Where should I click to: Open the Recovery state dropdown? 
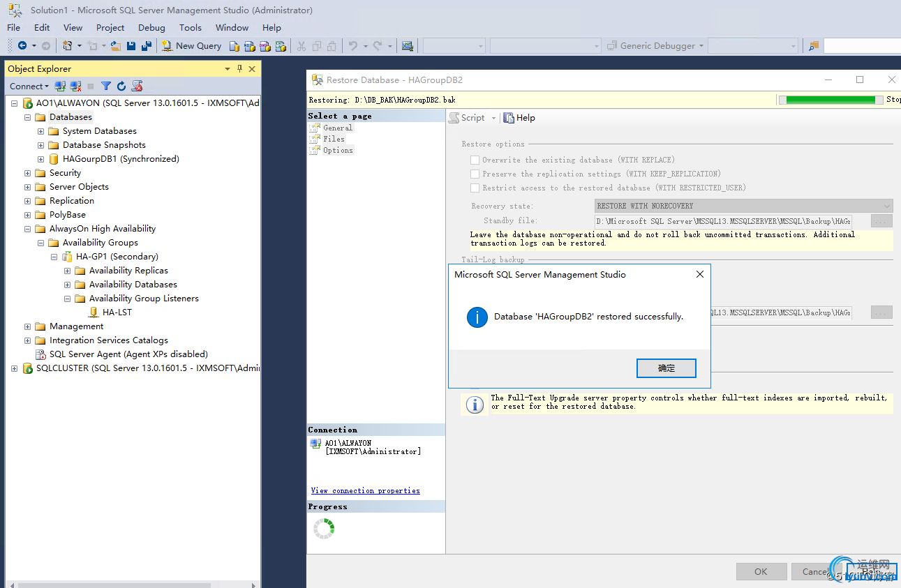tap(743, 206)
